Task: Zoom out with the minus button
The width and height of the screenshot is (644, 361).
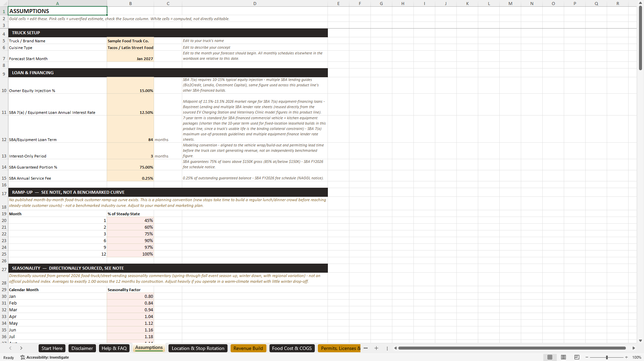Action: click(x=587, y=357)
